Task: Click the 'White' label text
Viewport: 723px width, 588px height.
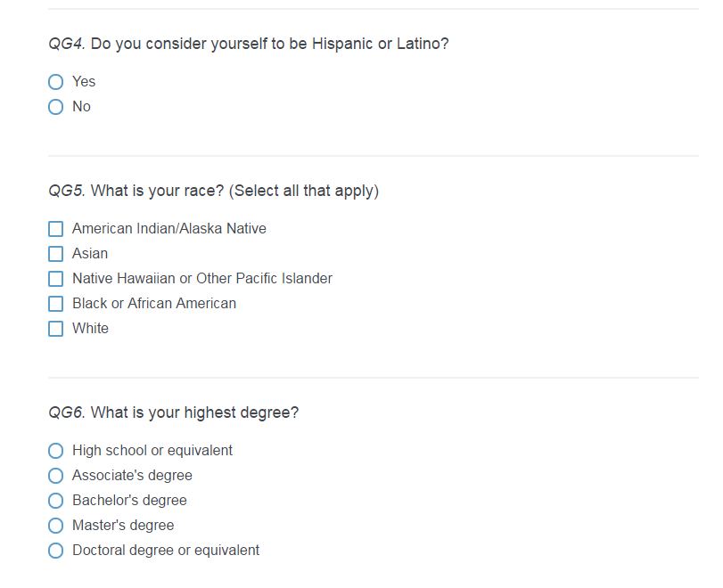Action: 91,329
